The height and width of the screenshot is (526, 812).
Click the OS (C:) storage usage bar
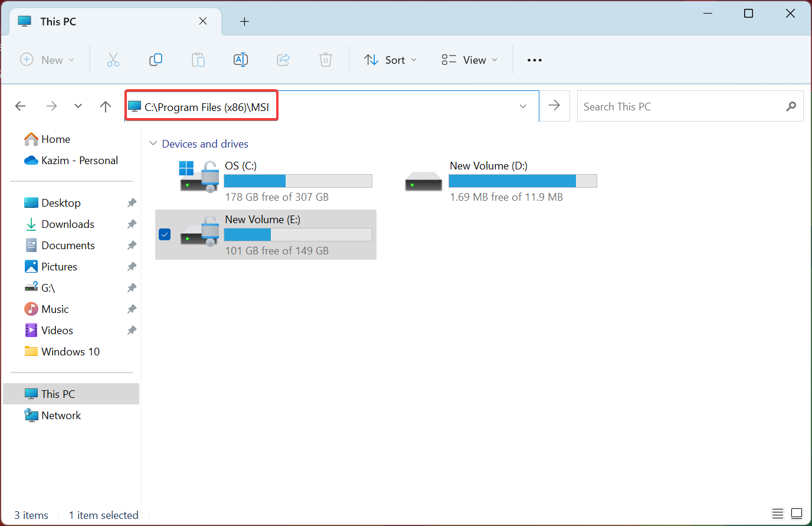coord(298,181)
